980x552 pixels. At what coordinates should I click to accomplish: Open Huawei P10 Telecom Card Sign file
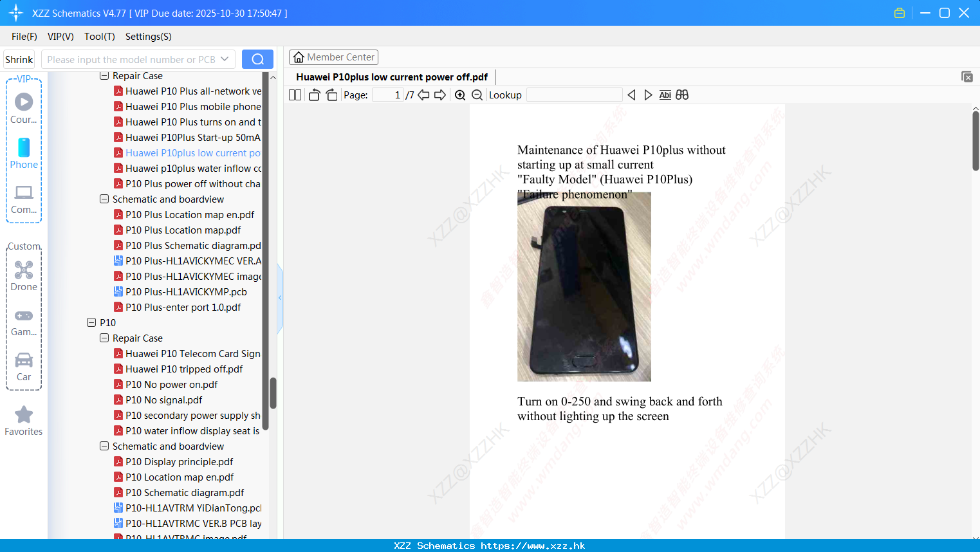pyautogui.click(x=187, y=354)
